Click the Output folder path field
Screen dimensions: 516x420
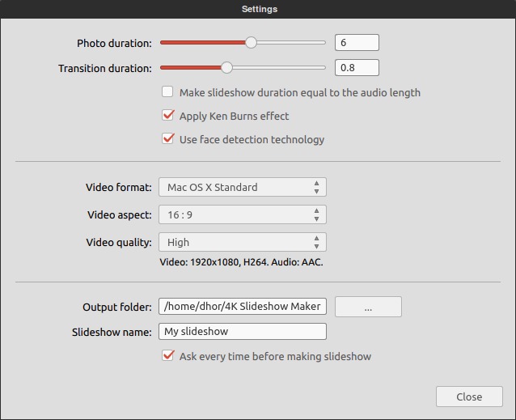point(242,306)
